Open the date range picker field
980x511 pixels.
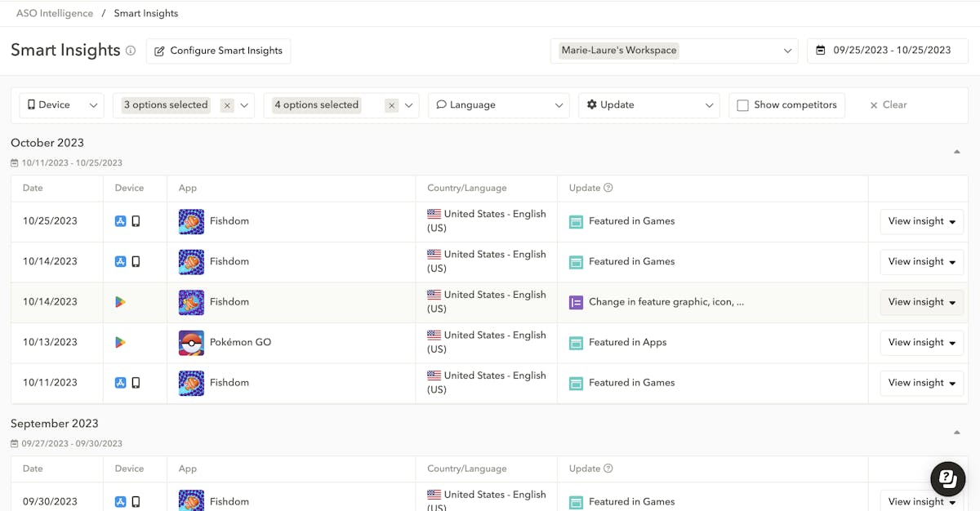[887, 51]
